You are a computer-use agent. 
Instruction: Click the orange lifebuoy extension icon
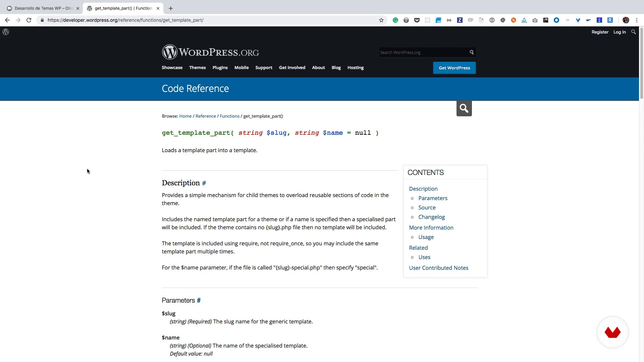tap(514, 20)
